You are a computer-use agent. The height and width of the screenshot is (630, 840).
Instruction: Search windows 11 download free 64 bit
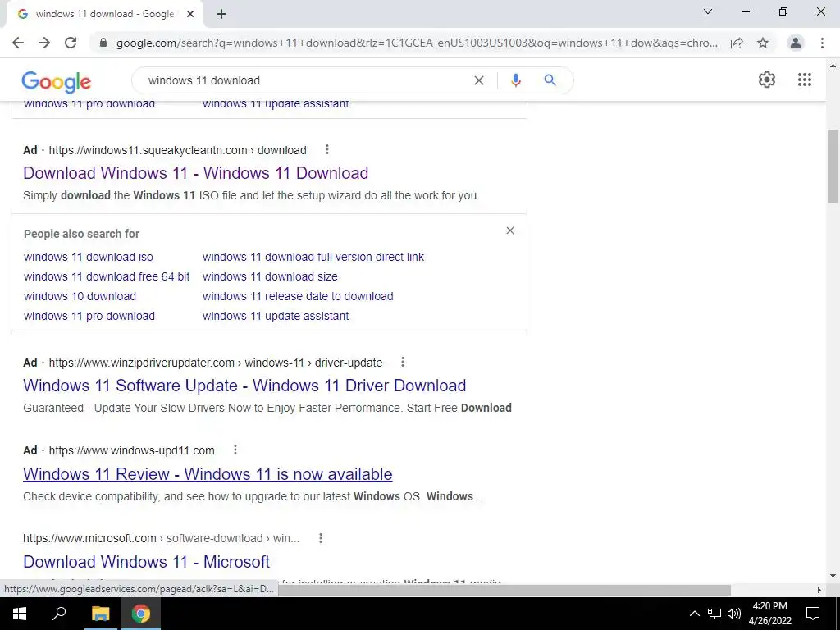point(107,277)
